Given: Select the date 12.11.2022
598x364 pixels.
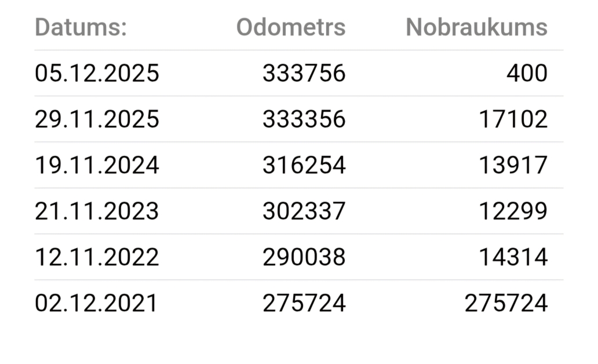Looking at the screenshot, I should point(97,257).
